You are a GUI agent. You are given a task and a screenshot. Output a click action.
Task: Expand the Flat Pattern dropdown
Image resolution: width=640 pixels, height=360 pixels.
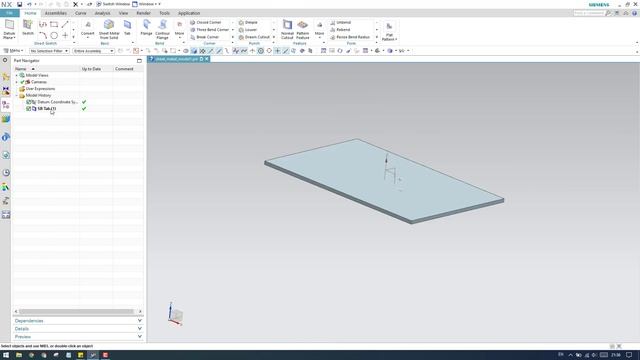click(x=389, y=38)
